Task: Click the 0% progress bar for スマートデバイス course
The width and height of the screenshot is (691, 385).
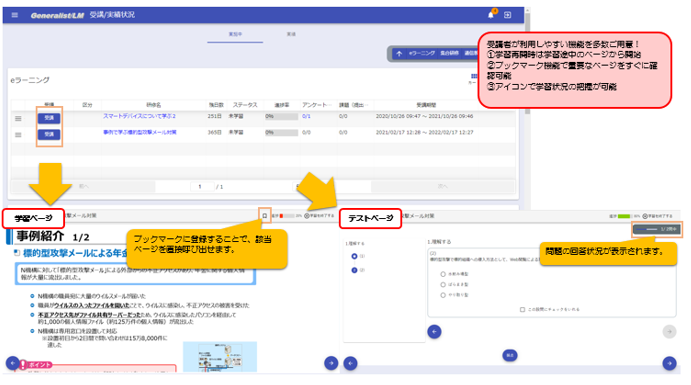Action: pos(281,117)
